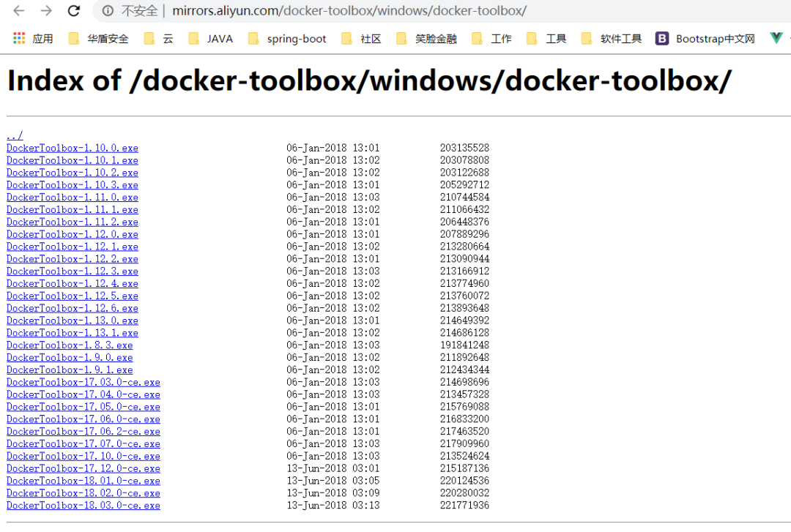The width and height of the screenshot is (791, 532).
Task: Download DockerToolbox-1.8.3.exe
Action: pyautogui.click(x=70, y=345)
